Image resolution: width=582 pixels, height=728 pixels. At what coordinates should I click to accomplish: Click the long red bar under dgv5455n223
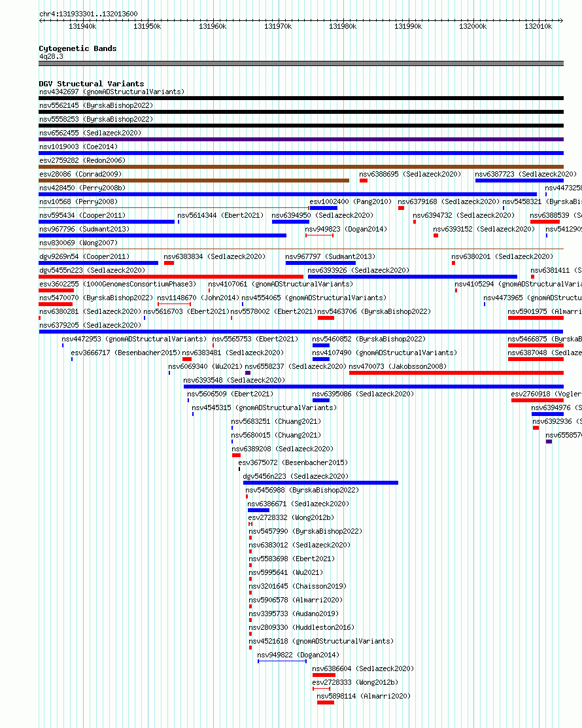pos(171,277)
